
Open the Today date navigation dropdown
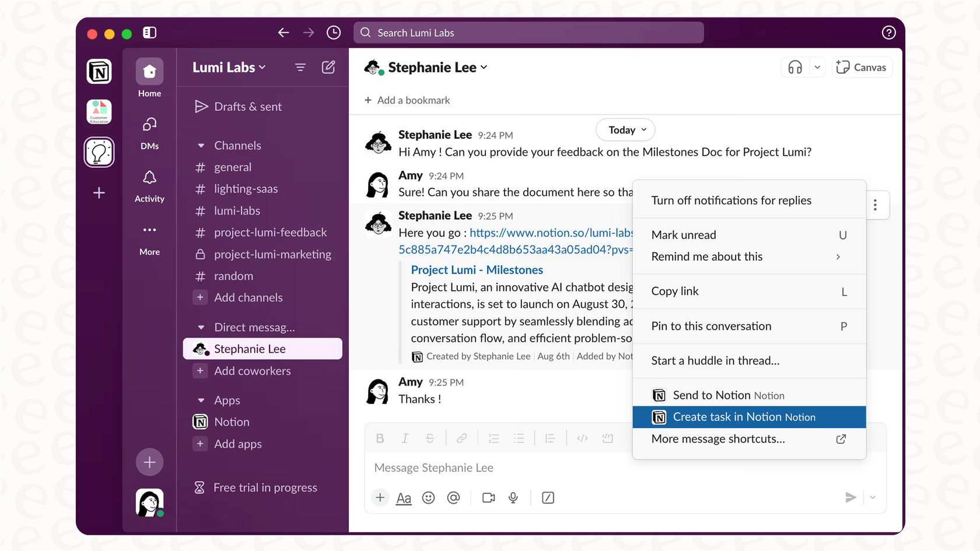(625, 129)
